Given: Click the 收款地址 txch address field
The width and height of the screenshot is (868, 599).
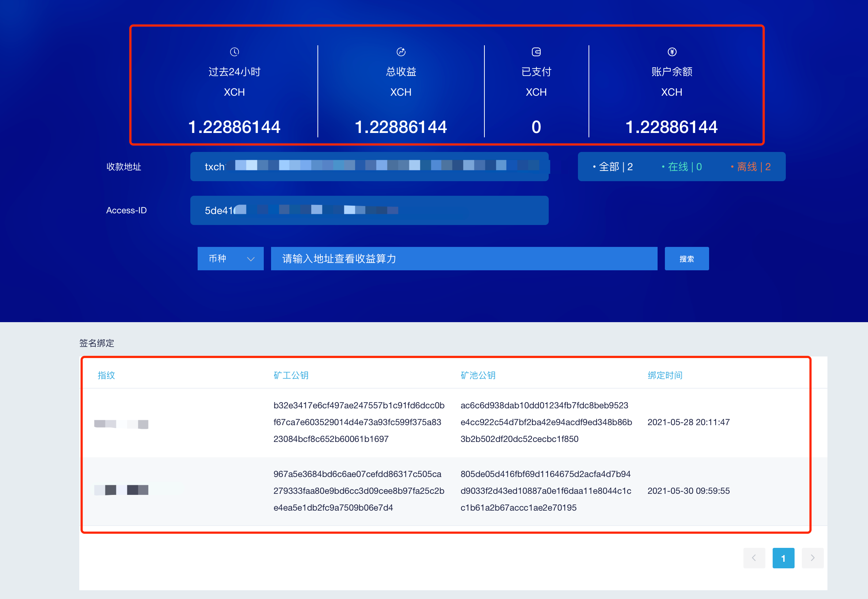Looking at the screenshot, I should click(369, 167).
